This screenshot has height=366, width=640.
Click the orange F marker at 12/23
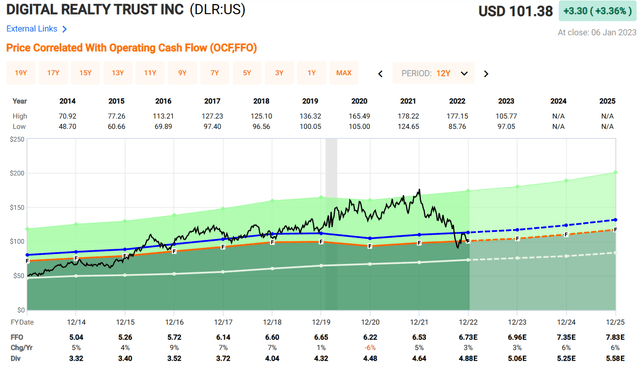coord(517,238)
